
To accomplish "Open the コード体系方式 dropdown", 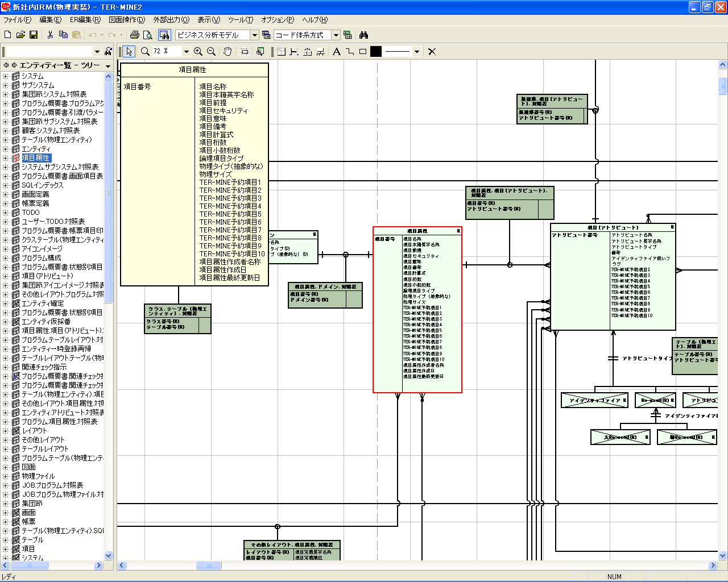I will coord(336,35).
